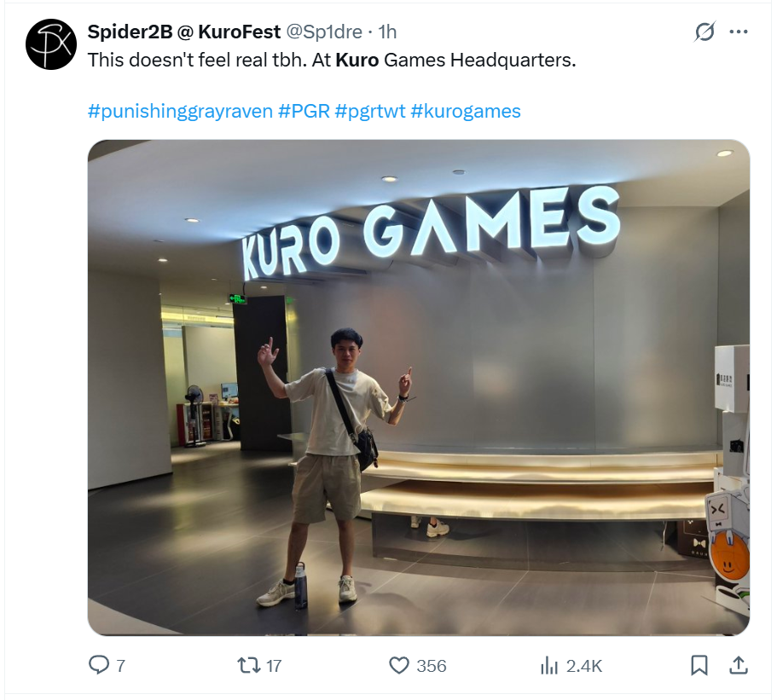Open the #PGR hashtag link
Image resolution: width=777 pixels, height=700 pixels.
[x=304, y=111]
